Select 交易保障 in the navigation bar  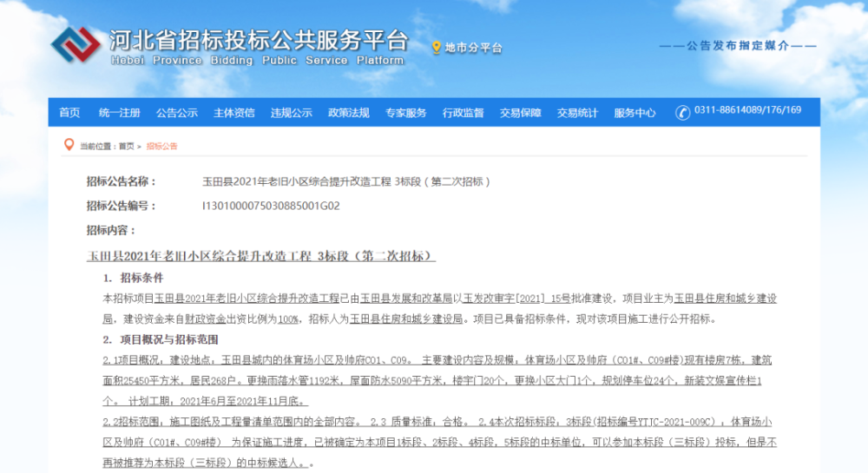click(x=520, y=113)
